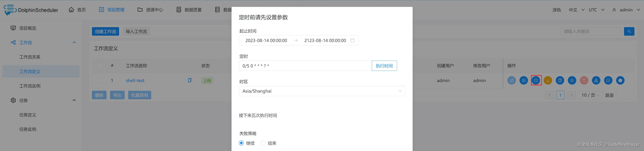Click the 工作流名称 column header
Screen dimensions: 644x151
(x=136, y=66)
